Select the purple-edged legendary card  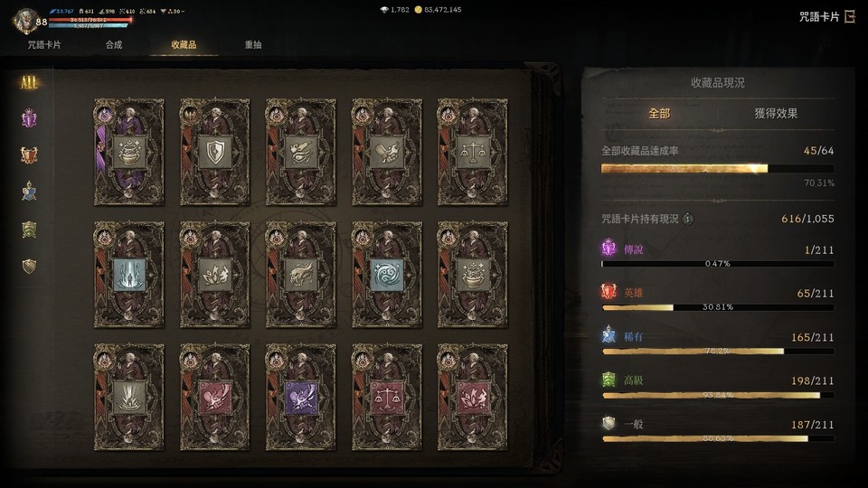129,152
